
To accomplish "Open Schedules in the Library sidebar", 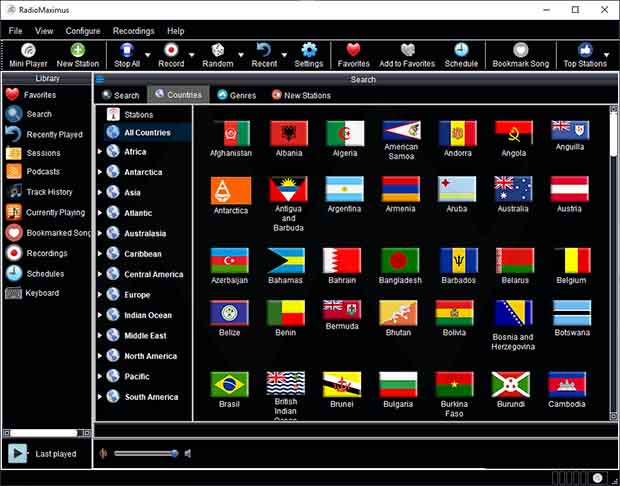I will click(34, 274).
